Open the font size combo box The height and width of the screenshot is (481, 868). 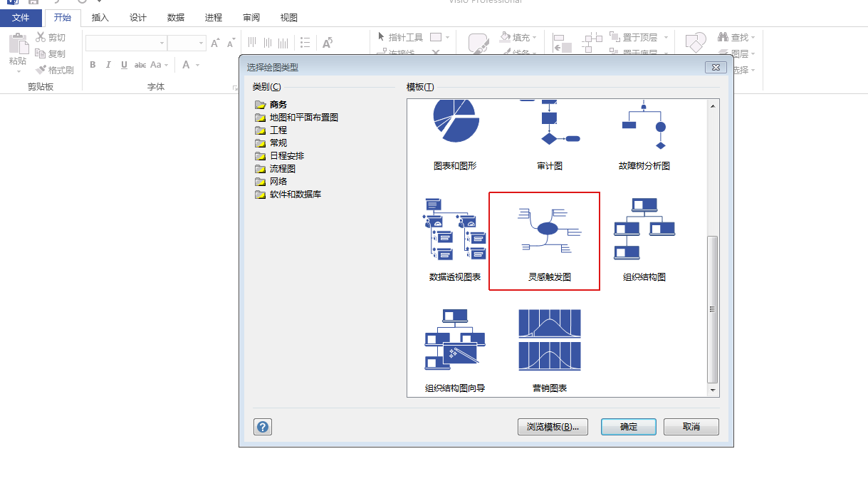187,43
